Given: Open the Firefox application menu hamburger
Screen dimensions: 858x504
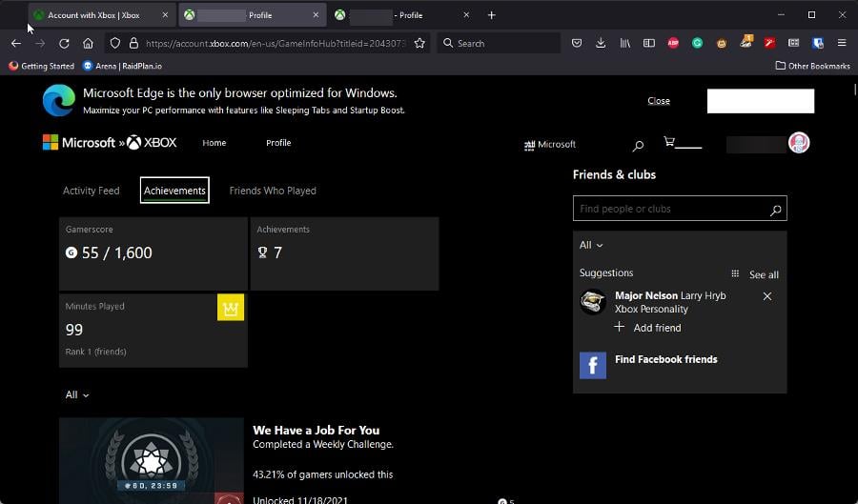Looking at the screenshot, I should (x=842, y=43).
